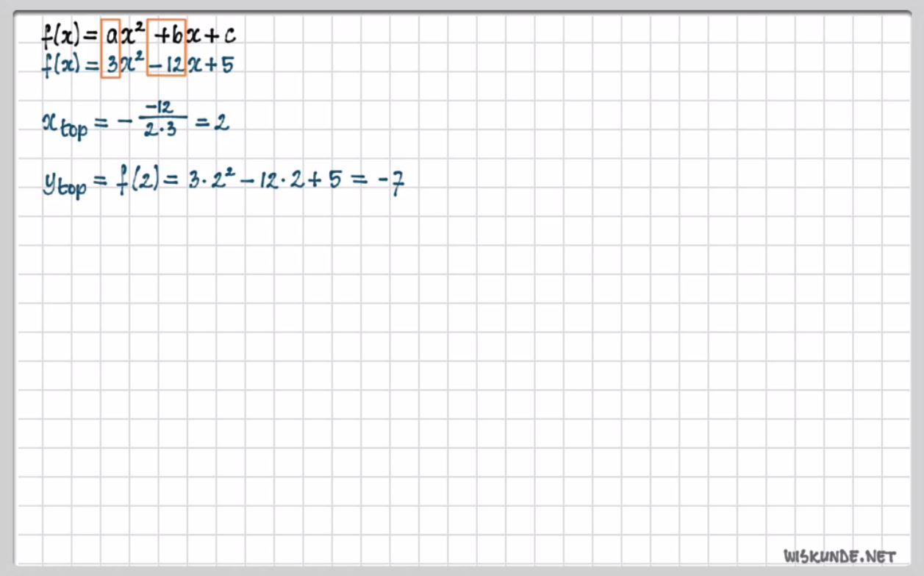Click the x top label
Image resolution: width=924 pixels, height=576 pixels.
64,126
